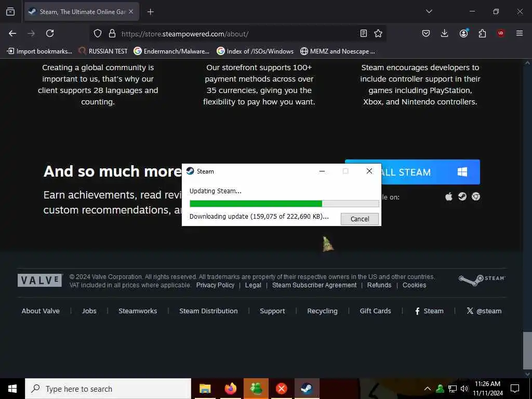Open the Steam Distribution link
This screenshot has height=399, width=532.
coord(208,311)
